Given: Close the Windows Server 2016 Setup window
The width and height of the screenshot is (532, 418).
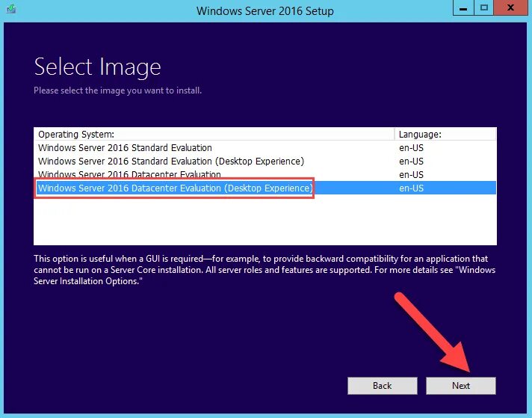Looking at the screenshot, I should [x=510, y=7].
